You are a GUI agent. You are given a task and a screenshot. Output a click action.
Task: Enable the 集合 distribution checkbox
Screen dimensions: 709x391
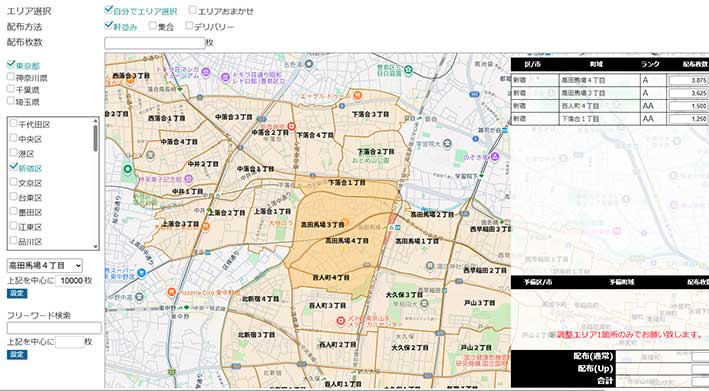(153, 26)
